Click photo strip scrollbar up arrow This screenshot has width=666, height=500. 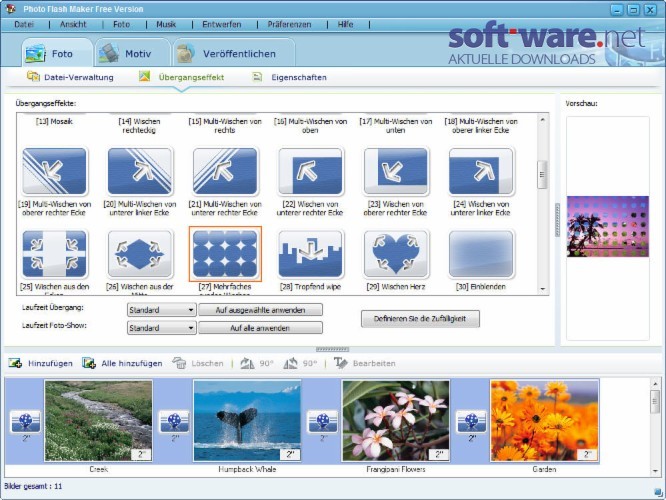(x=655, y=384)
